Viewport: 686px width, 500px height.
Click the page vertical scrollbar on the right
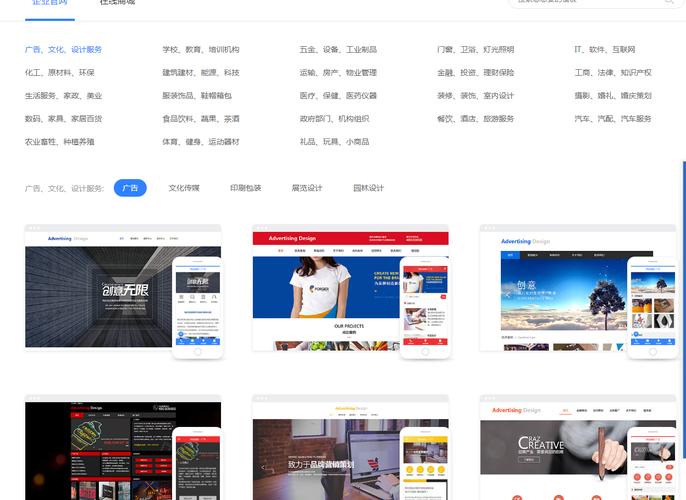(684, 311)
